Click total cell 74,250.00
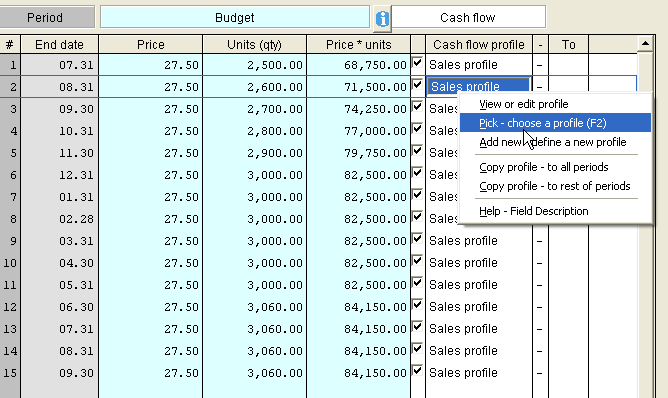 click(x=358, y=109)
